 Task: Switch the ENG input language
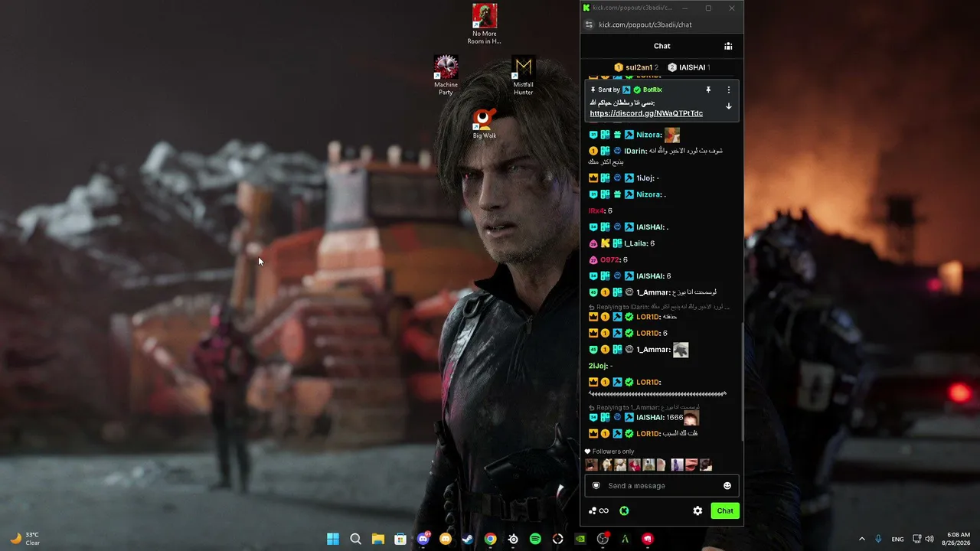(x=897, y=539)
